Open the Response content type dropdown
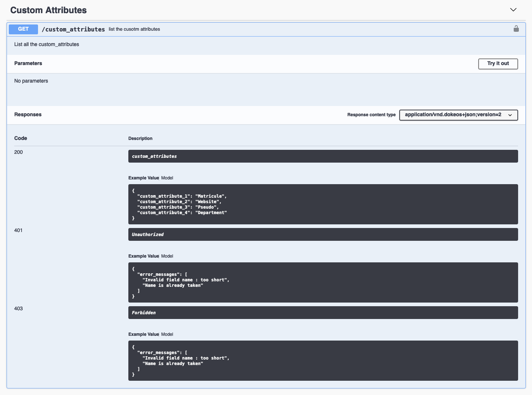Screen dimensions: 532x395 (458, 115)
